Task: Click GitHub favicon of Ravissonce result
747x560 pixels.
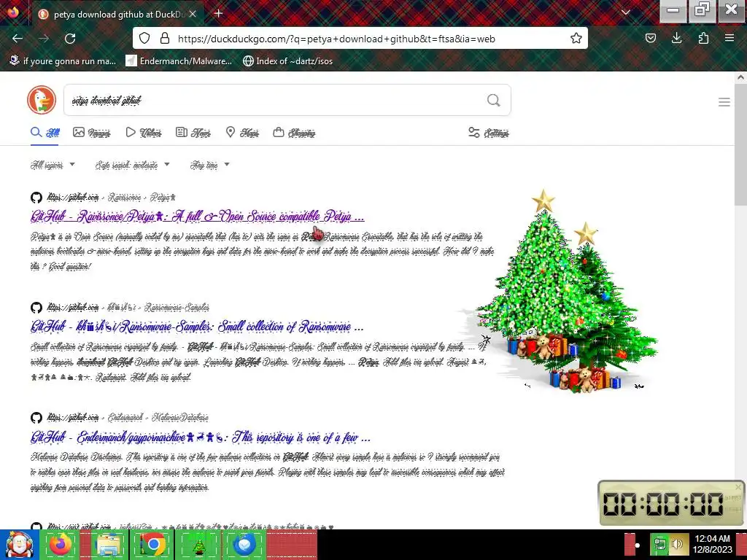Action: (x=36, y=197)
